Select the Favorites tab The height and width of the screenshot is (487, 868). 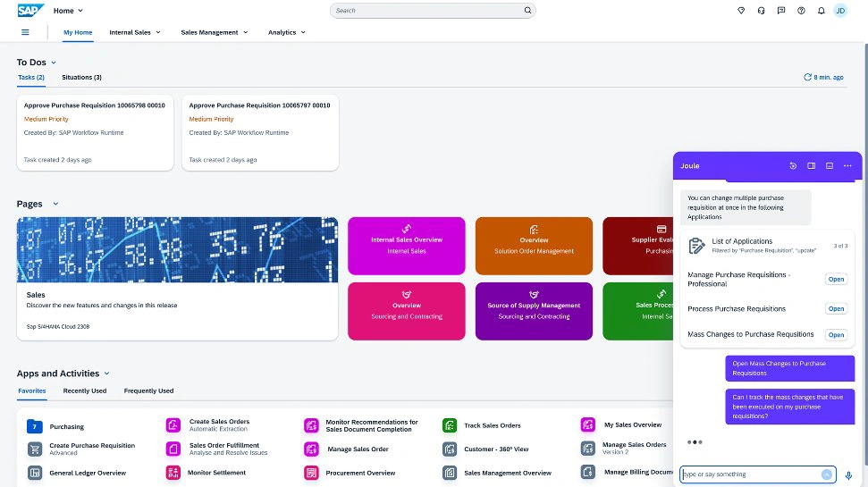click(x=32, y=390)
